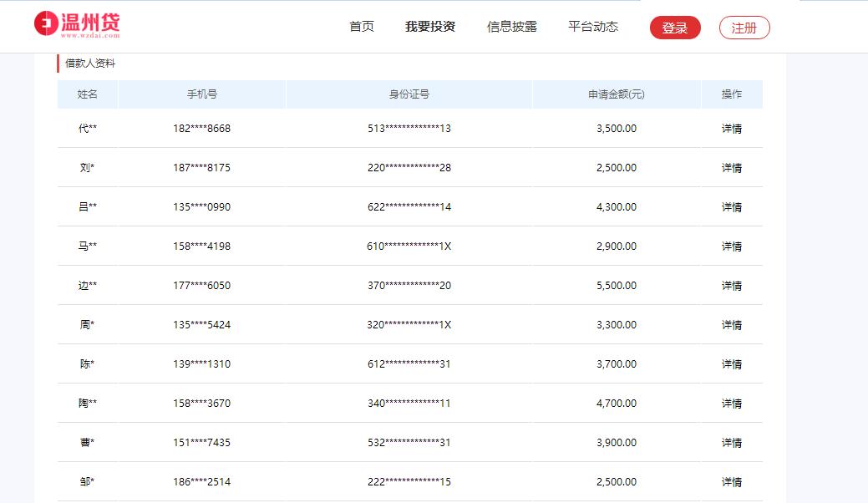
Task: Open the 信息披露 page
Action: click(512, 27)
